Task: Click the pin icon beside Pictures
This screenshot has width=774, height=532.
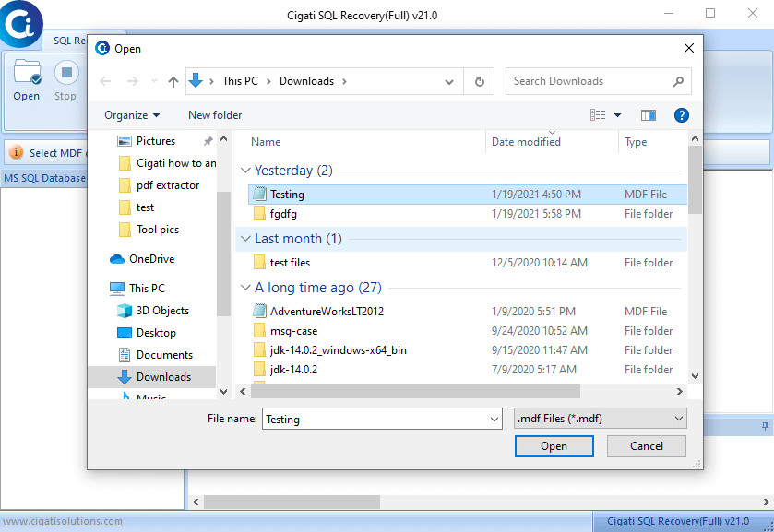Action: point(208,141)
